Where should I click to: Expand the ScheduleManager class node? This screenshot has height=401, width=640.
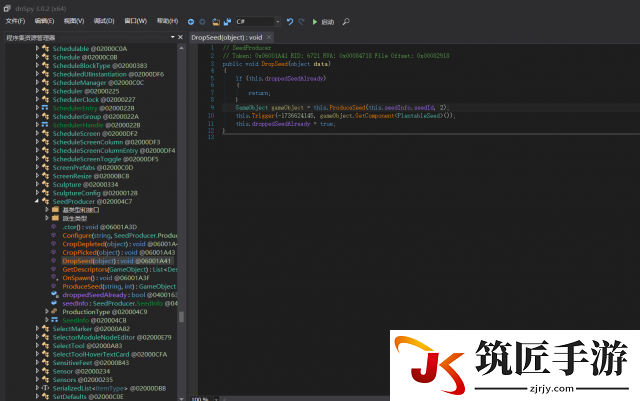coord(37,82)
